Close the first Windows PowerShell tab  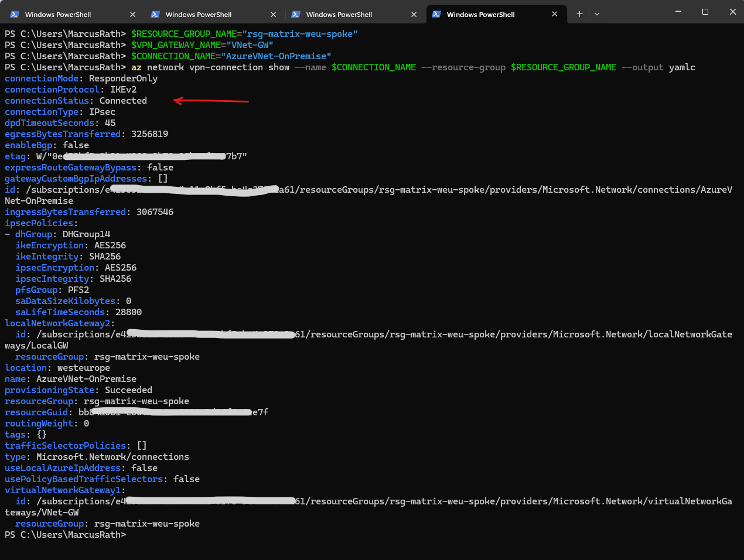coord(133,14)
